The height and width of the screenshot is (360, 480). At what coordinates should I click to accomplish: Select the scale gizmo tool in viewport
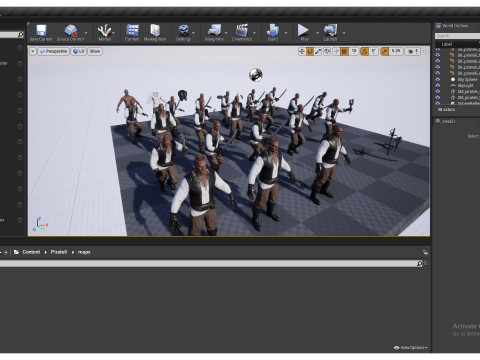pos(318,51)
